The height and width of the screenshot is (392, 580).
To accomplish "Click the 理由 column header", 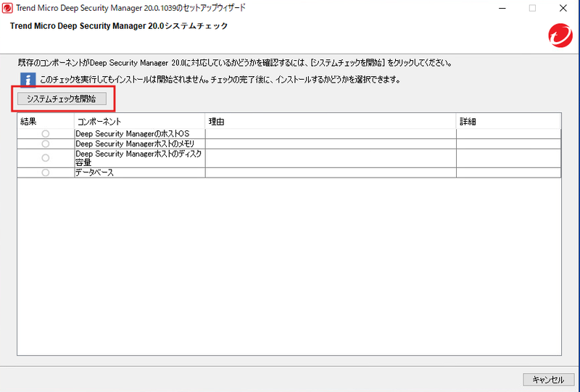I will [x=331, y=121].
